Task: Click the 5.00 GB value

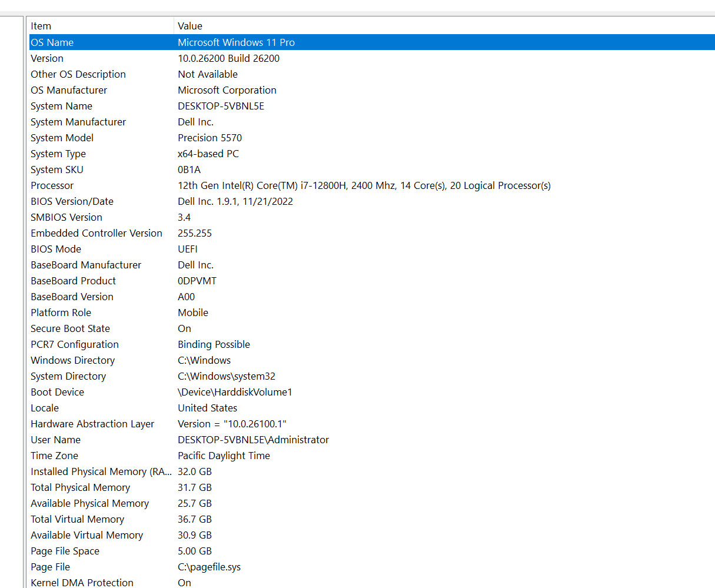Action: (195, 551)
